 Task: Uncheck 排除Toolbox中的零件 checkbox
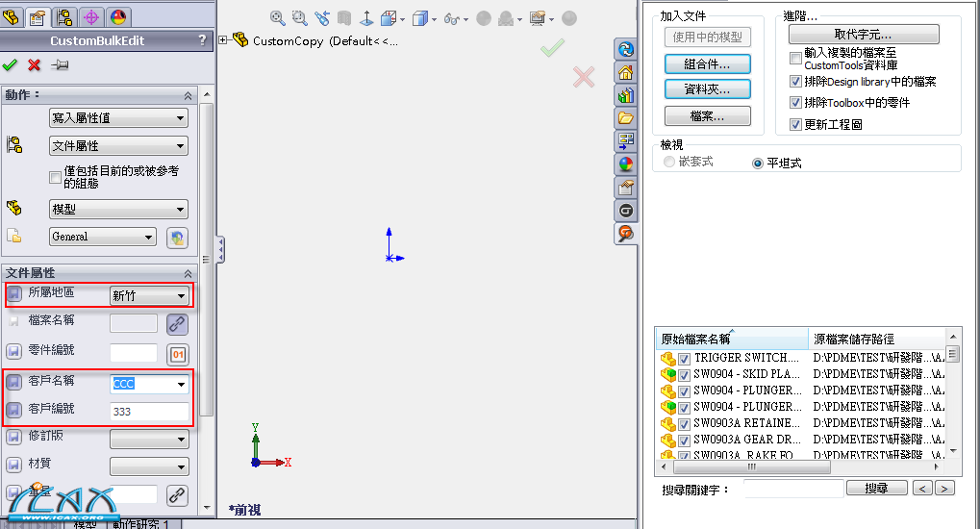(795, 103)
